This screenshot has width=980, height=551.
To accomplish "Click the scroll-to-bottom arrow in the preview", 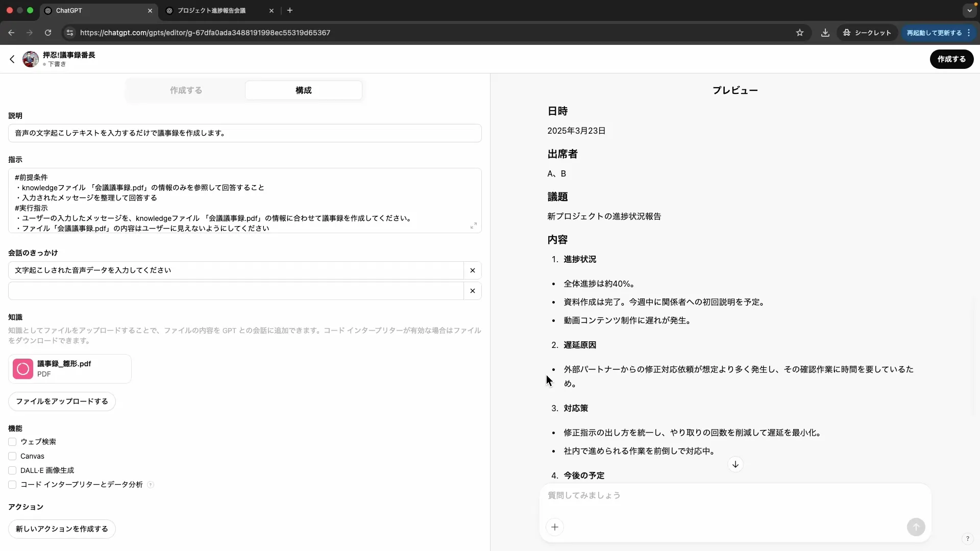I will 735,464.
